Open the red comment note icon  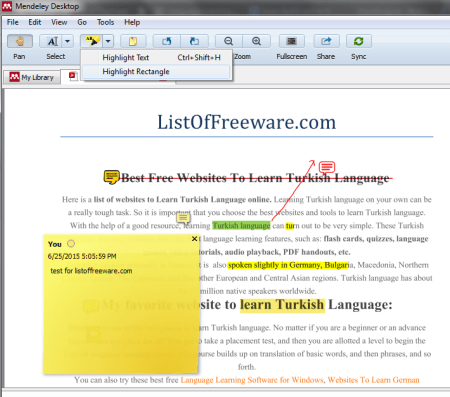click(x=327, y=167)
